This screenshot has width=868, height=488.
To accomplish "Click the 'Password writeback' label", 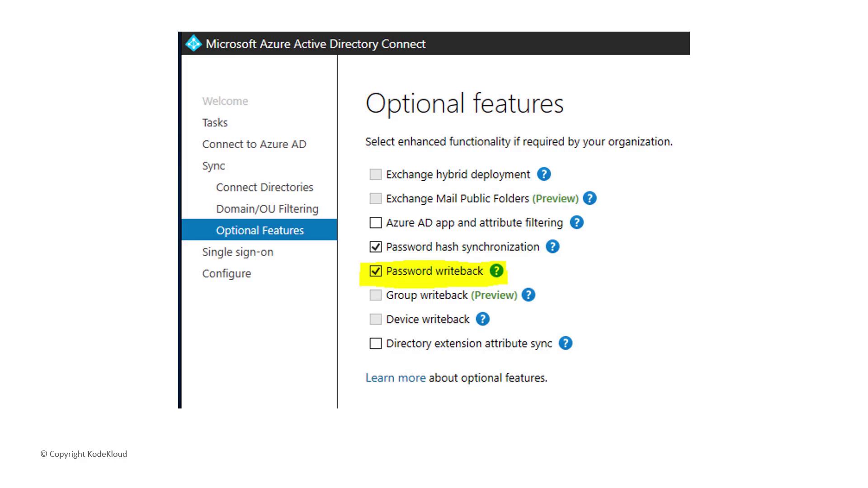I will coord(434,271).
